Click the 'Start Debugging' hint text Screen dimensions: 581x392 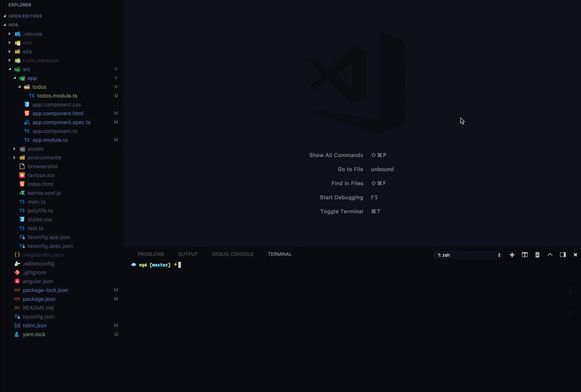[341, 197]
